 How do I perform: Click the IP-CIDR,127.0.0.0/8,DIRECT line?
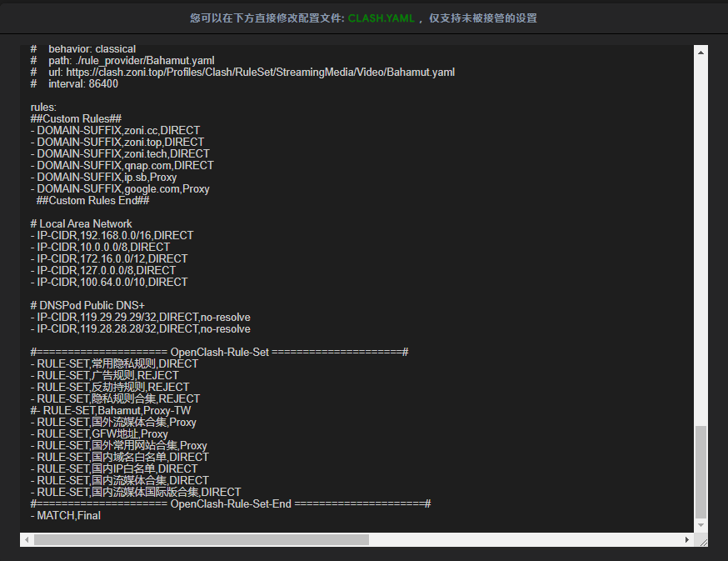click(103, 270)
